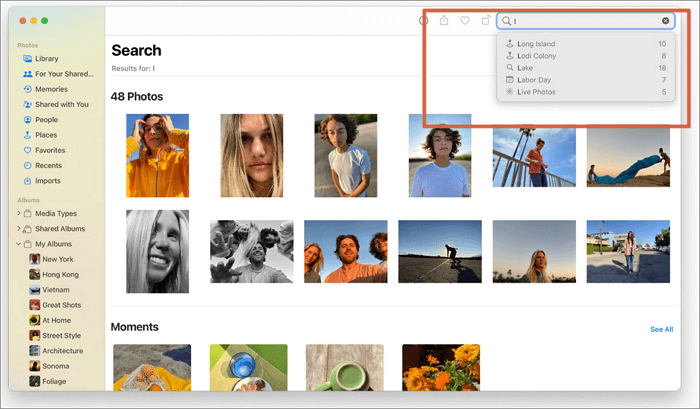Choose the Labor Day search suggestion
Viewport: 700px width, 409px height.
536,80
